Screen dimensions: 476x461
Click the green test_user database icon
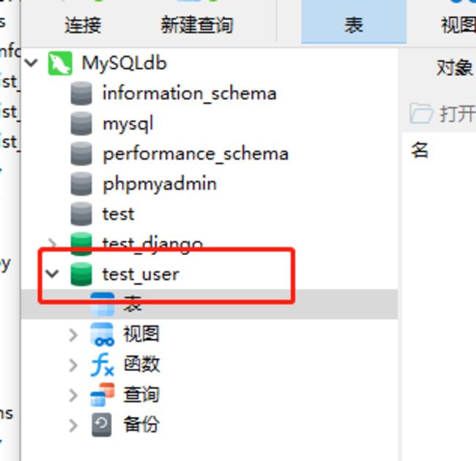pyautogui.click(x=81, y=274)
